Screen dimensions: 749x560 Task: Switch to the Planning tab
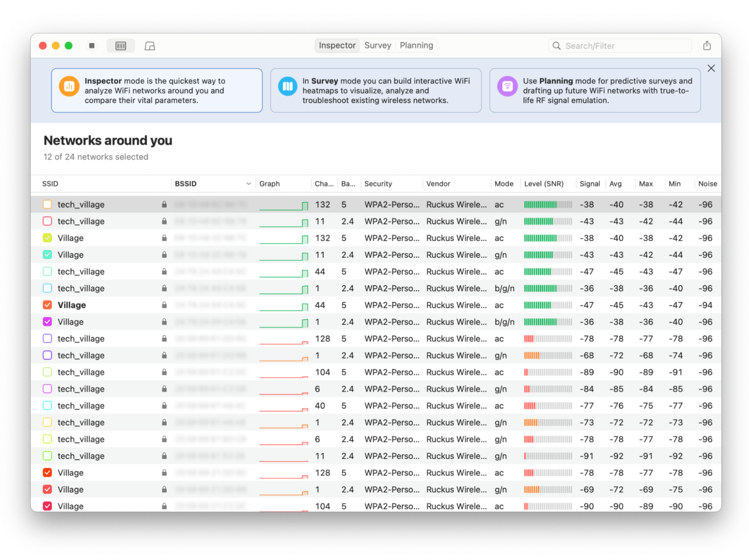coord(416,46)
